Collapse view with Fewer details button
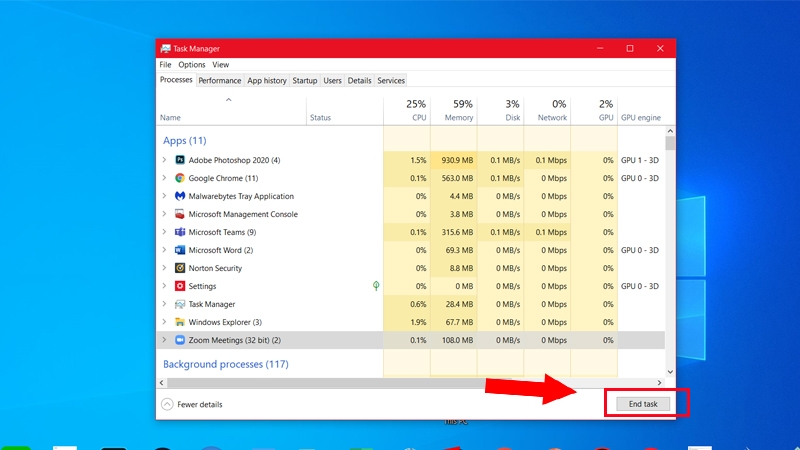 pyautogui.click(x=193, y=404)
